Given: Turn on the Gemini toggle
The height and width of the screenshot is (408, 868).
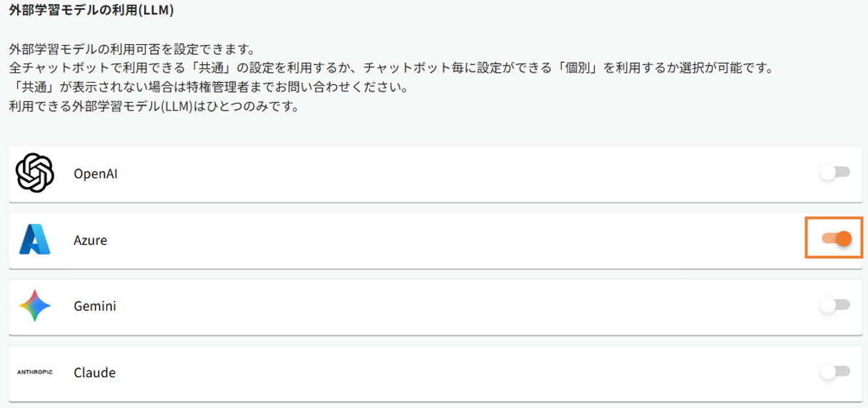Looking at the screenshot, I should pos(834,305).
